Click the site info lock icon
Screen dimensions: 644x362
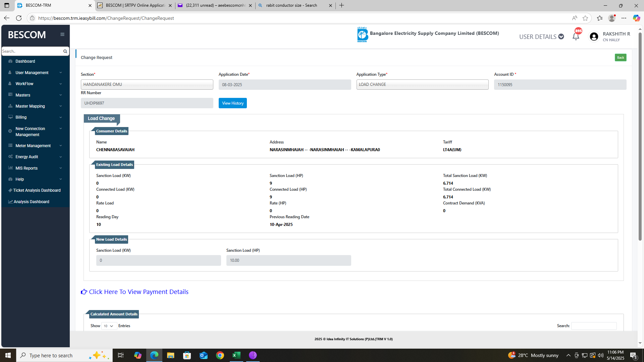32,18
